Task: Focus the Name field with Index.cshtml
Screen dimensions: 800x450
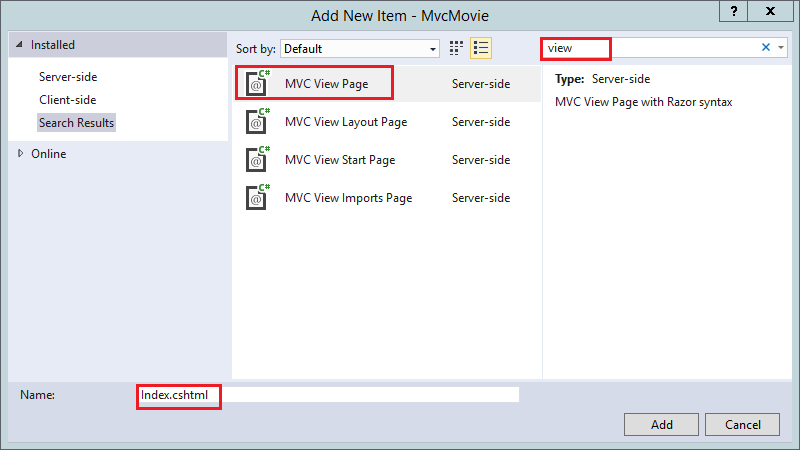Action: point(329,395)
